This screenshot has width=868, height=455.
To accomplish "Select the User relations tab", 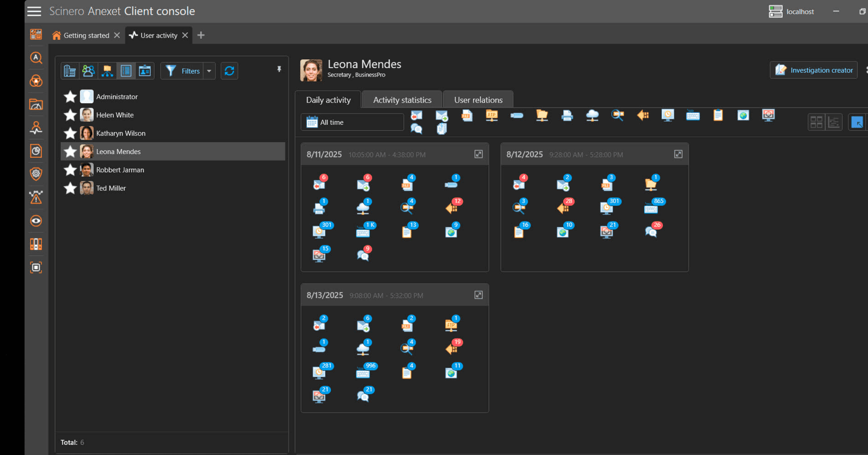I will [478, 100].
